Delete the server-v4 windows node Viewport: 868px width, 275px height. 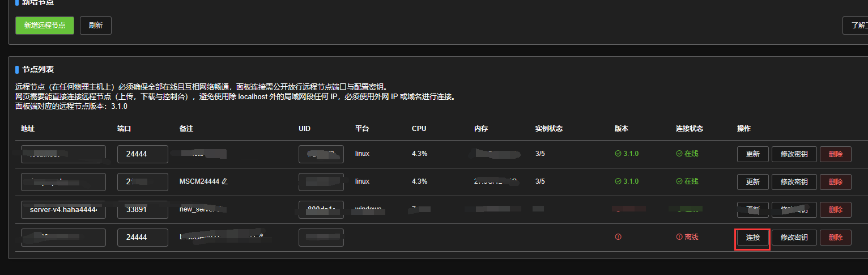pos(835,210)
